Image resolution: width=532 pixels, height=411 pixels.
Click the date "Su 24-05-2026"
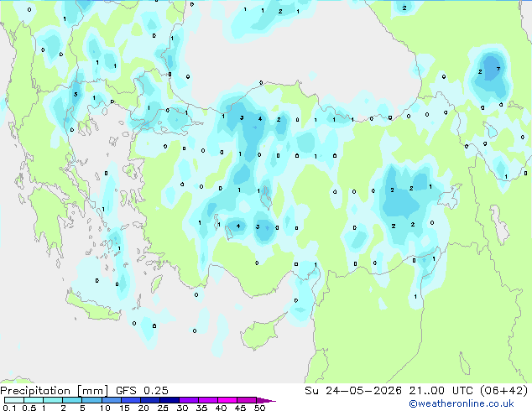point(353,391)
